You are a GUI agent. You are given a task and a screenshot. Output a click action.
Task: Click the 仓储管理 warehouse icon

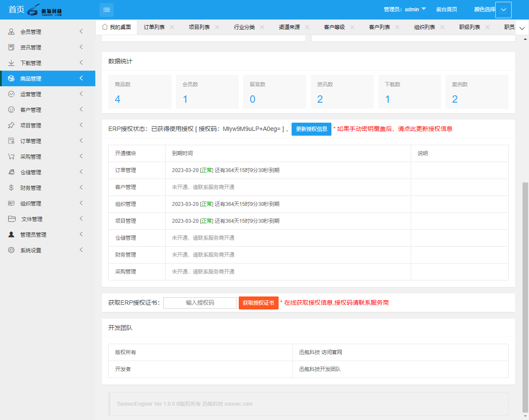coord(11,172)
